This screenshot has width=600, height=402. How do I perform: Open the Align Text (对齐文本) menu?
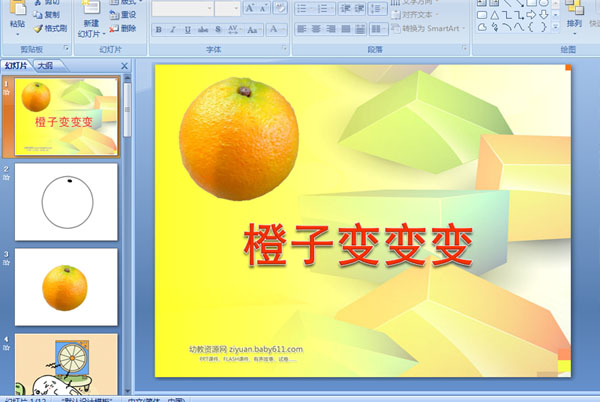(x=415, y=15)
